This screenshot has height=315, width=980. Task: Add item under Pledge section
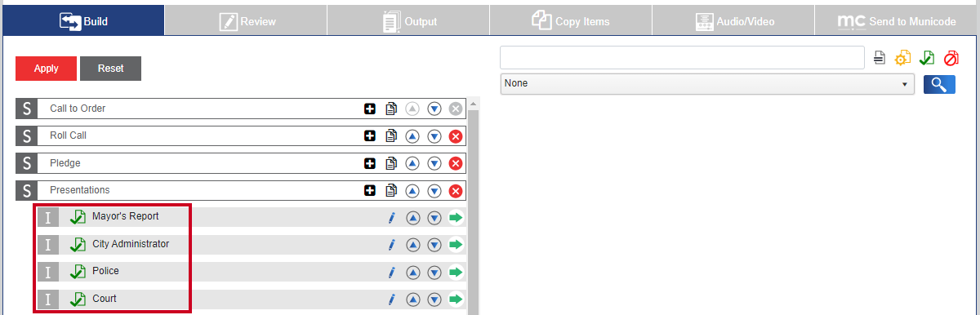pos(370,163)
